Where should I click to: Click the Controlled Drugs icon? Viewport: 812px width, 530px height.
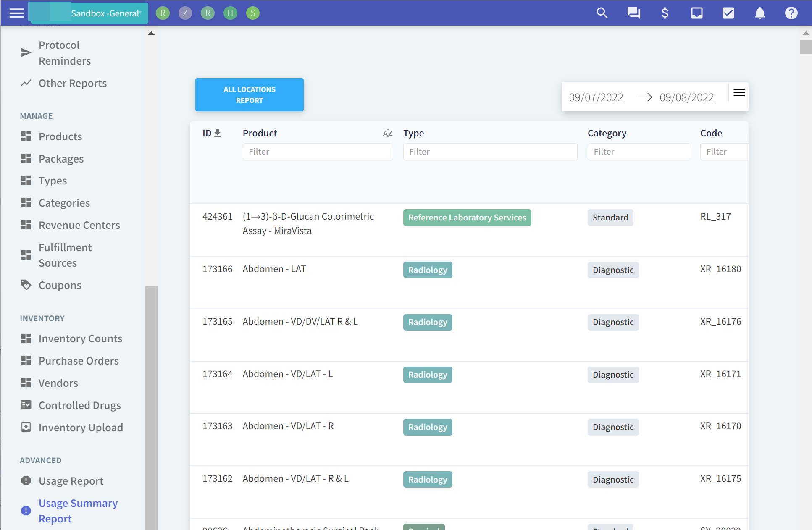point(26,405)
